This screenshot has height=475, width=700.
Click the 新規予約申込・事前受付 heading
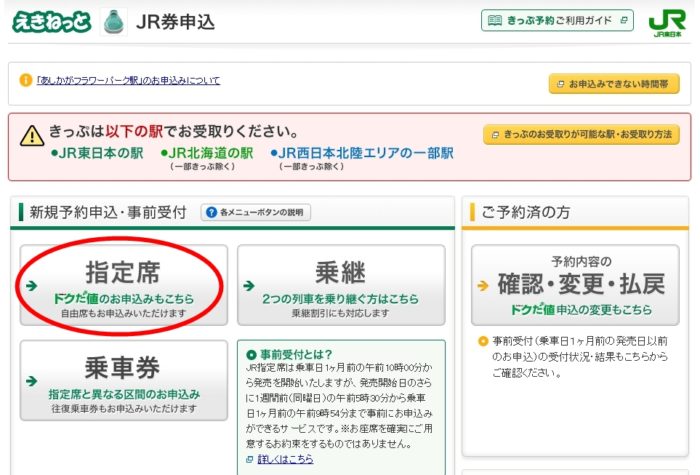(108, 212)
